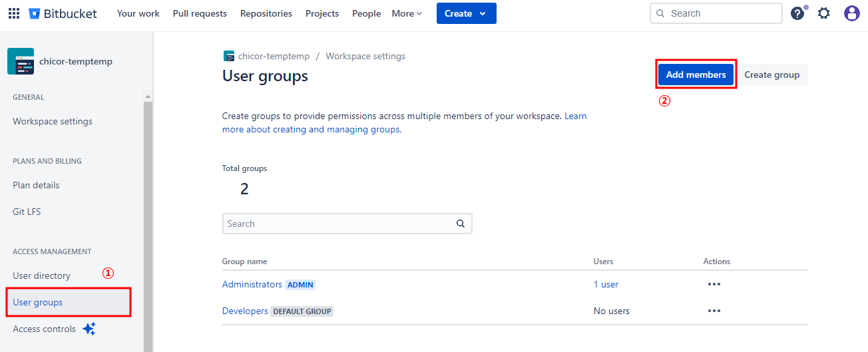Open the help question mark icon
Image resolution: width=868 pixels, height=352 pixels.
click(x=797, y=13)
